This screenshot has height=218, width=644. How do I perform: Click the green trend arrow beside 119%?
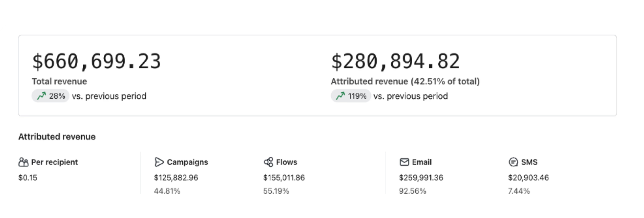pyautogui.click(x=341, y=96)
